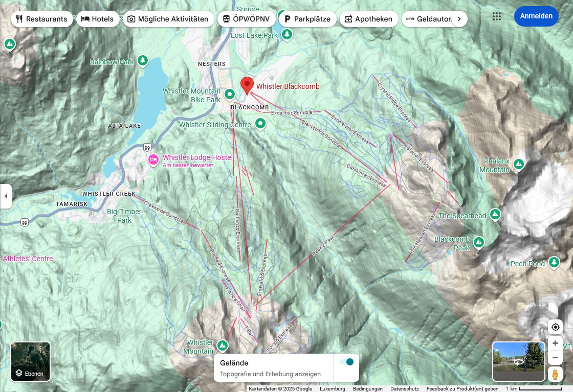
Task: Click the Luxemburg region link
Action: 332,389
